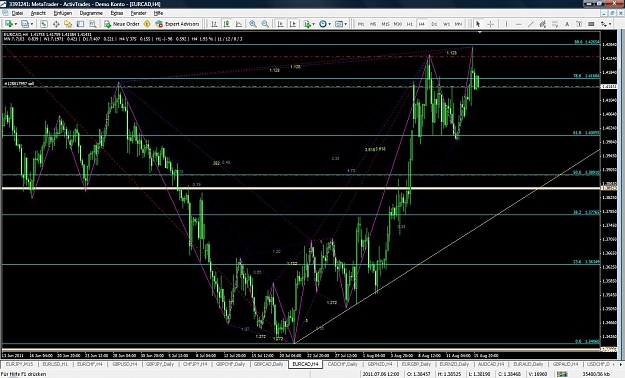Open the templates icon
Viewport: 625px width, 378px height.
click(x=339, y=24)
